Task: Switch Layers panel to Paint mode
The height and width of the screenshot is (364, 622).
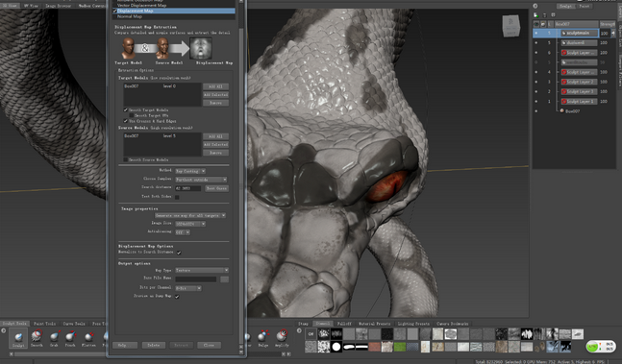Action: (584, 6)
